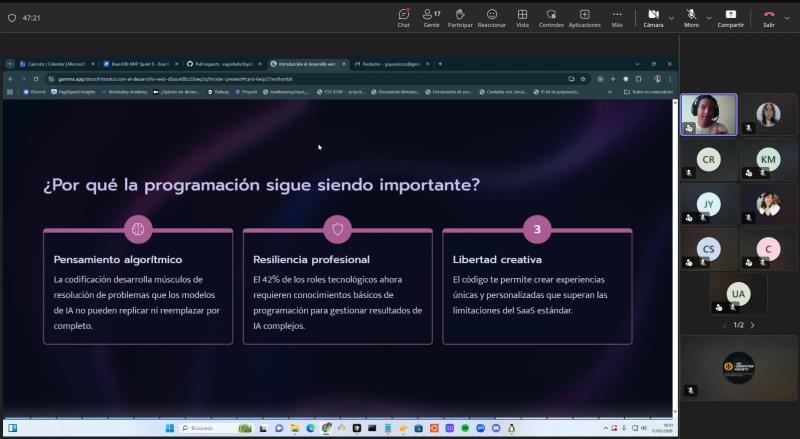Click the shield security icon beside timer

pyautogui.click(x=11, y=18)
